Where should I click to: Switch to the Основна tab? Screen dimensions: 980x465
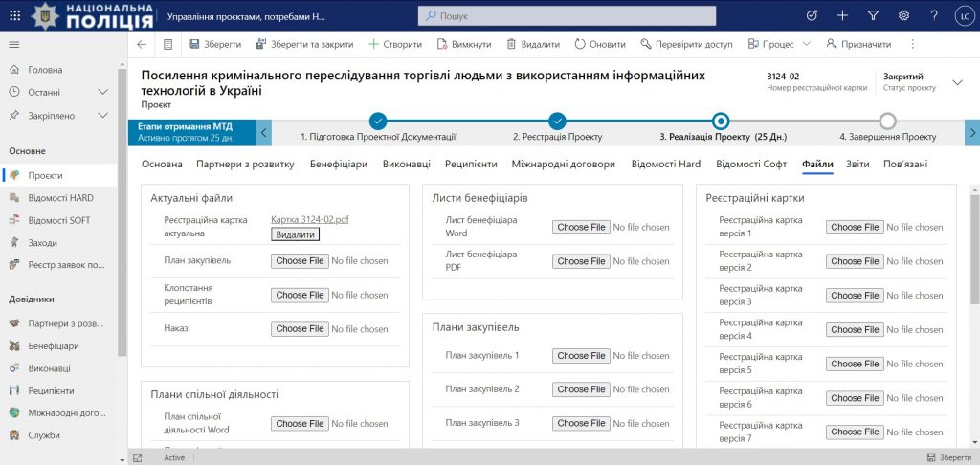click(x=162, y=165)
